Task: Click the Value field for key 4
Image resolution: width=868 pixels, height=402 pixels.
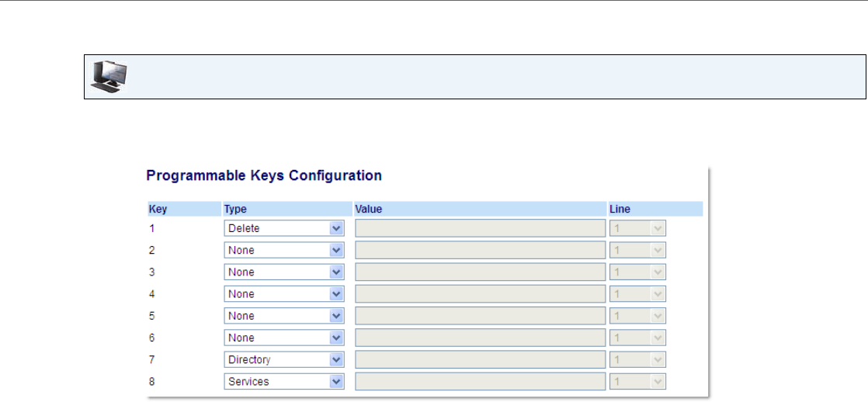Action: click(480, 294)
